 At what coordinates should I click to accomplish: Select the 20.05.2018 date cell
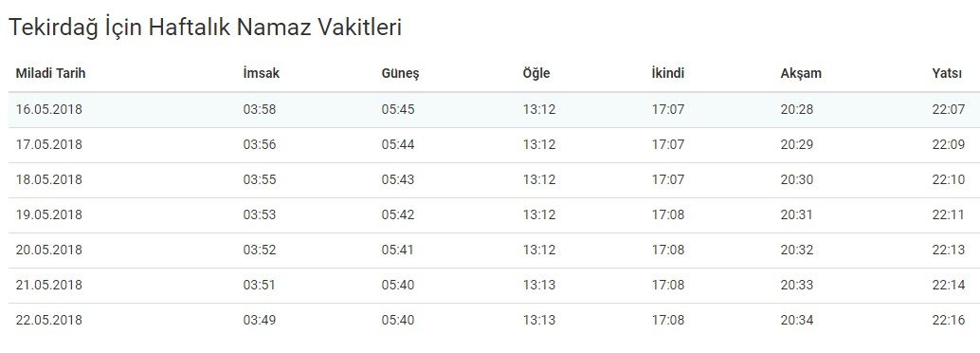[48, 250]
